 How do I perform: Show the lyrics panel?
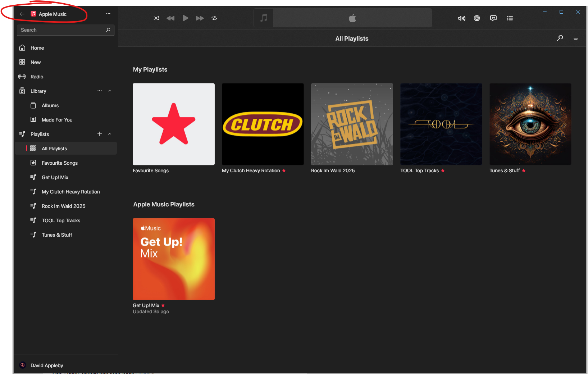(x=493, y=18)
